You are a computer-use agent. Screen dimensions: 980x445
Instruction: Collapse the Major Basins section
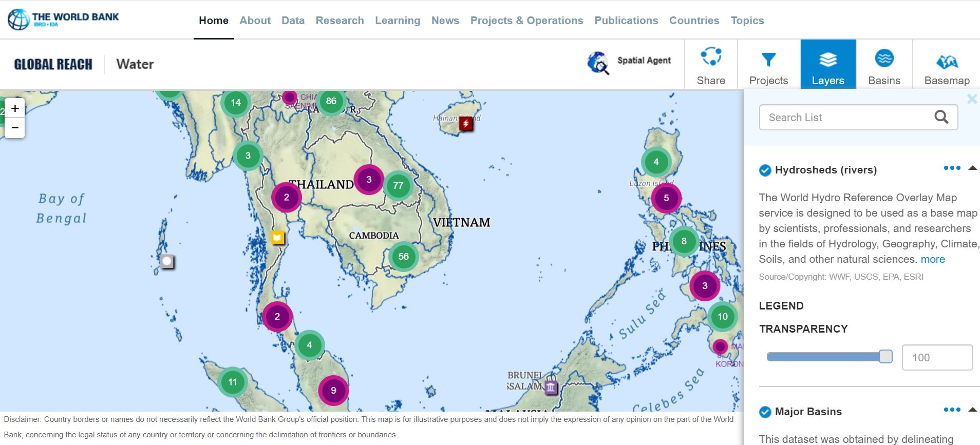(x=972, y=410)
